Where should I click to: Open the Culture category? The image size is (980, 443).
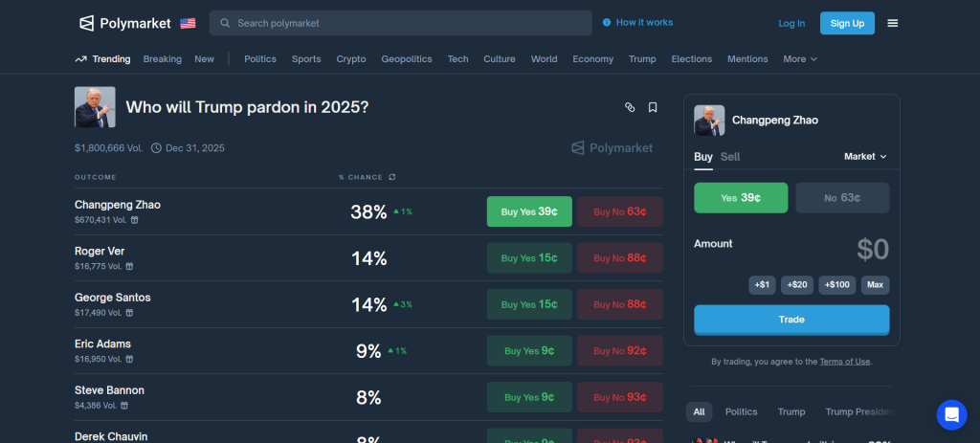(500, 58)
